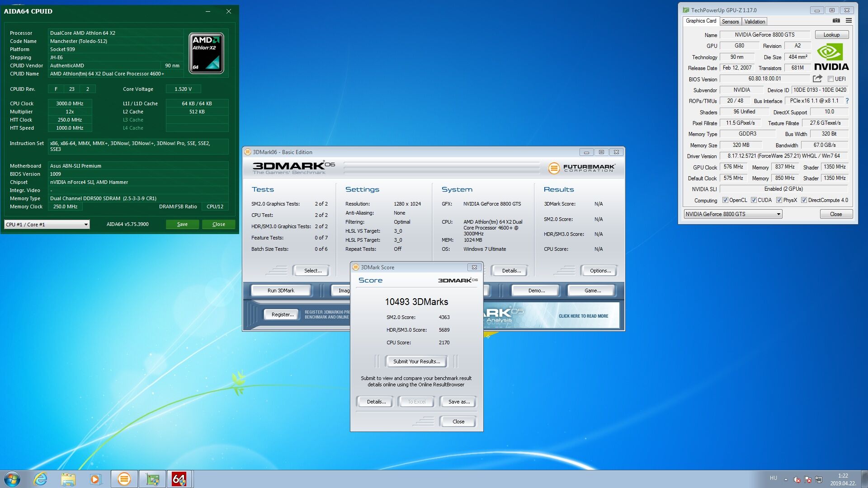This screenshot has height=488, width=868.
Task: Click Submit Your Results button
Action: 416,361
